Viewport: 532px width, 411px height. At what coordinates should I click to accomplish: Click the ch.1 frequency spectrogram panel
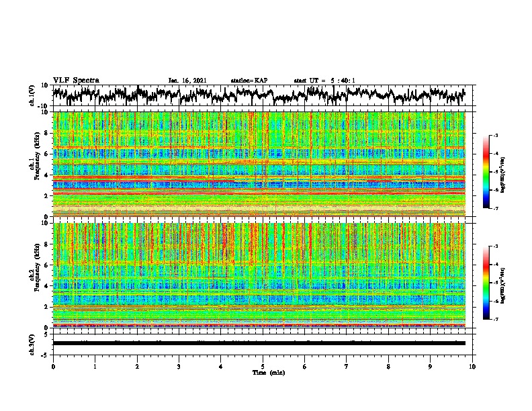259,164
